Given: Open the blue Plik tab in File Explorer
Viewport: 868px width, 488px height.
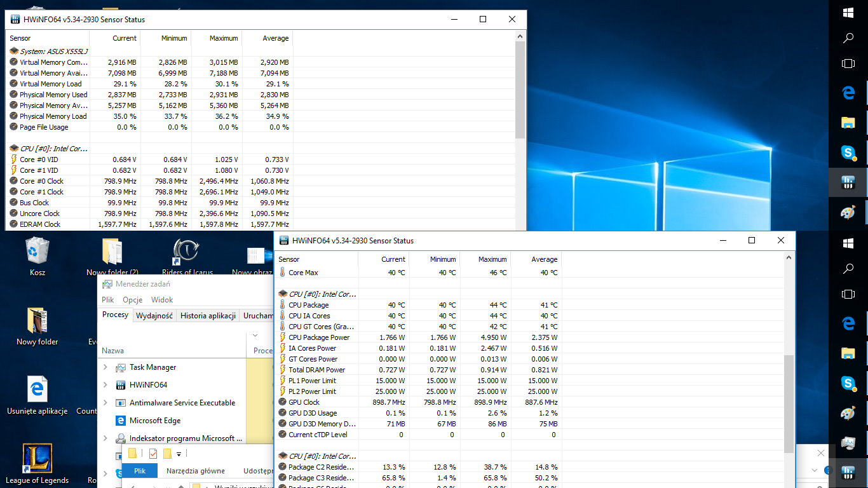Looking at the screenshot, I should tap(140, 471).
